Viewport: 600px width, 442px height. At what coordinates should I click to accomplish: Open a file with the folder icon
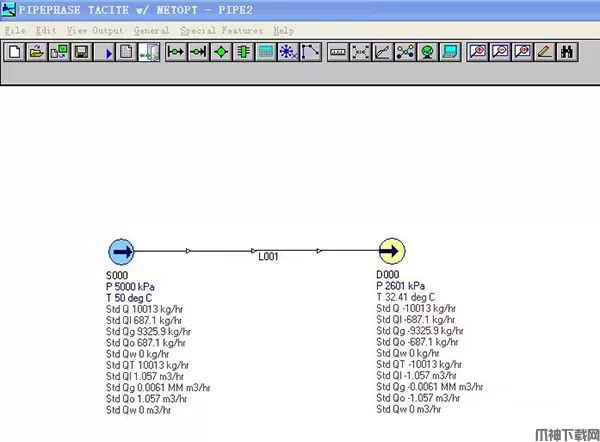pos(37,52)
